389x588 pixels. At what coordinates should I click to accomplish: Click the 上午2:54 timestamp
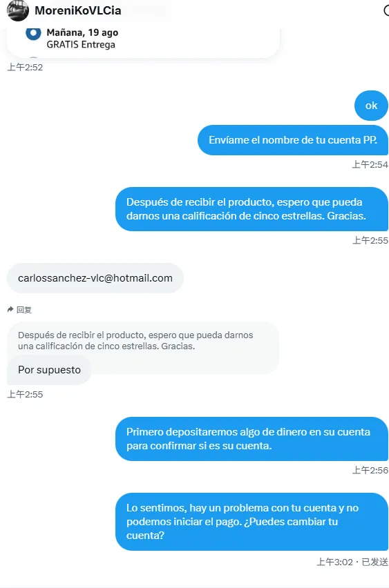coord(370,164)
